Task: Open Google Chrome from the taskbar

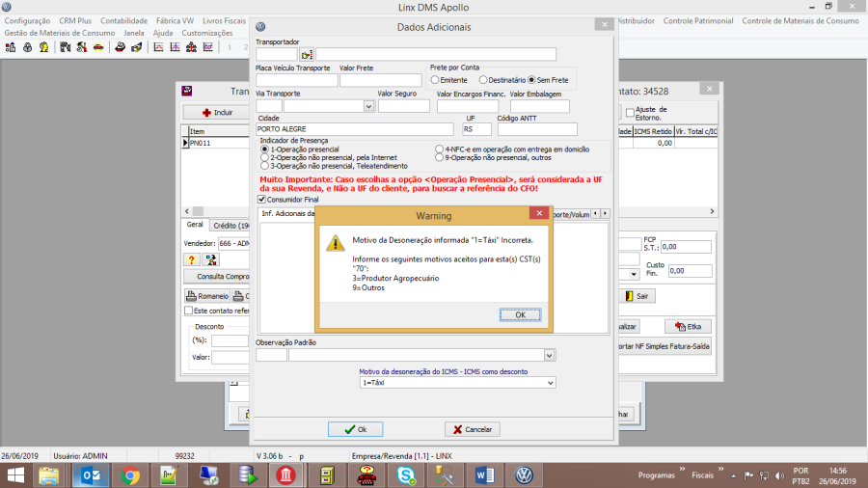Action: [x=130, y=475]
